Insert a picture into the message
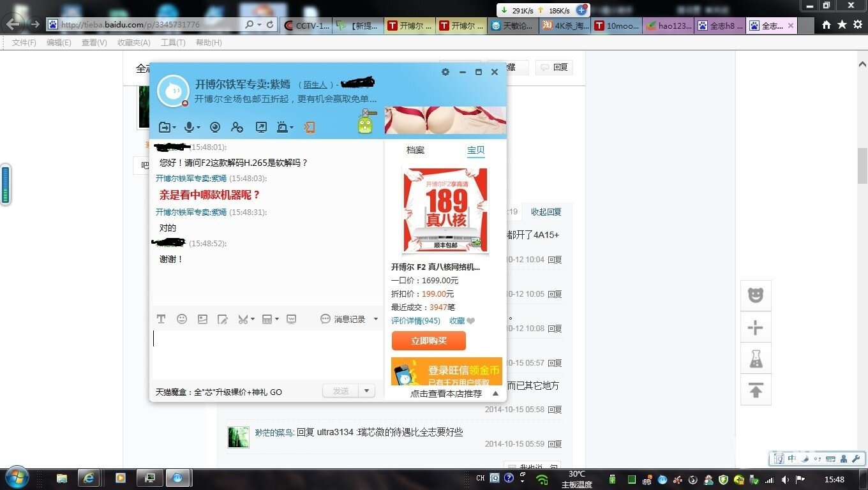868x490 pixels. 202,319
